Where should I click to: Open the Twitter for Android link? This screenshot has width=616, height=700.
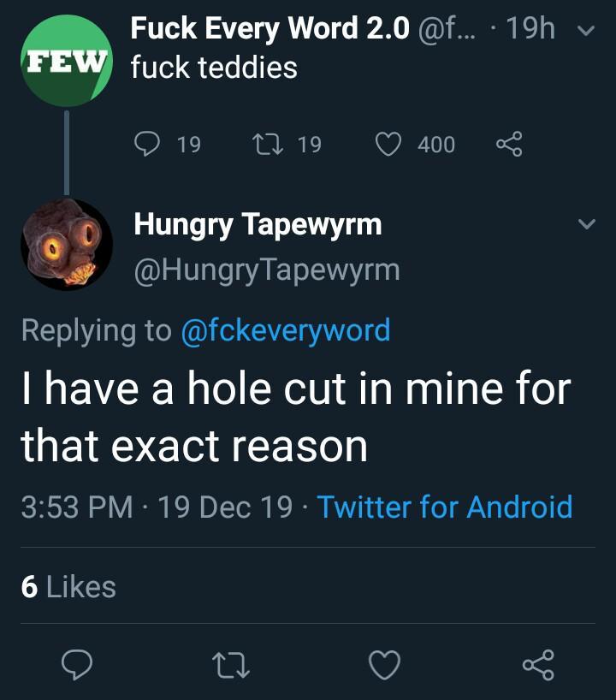coord(445,507)
